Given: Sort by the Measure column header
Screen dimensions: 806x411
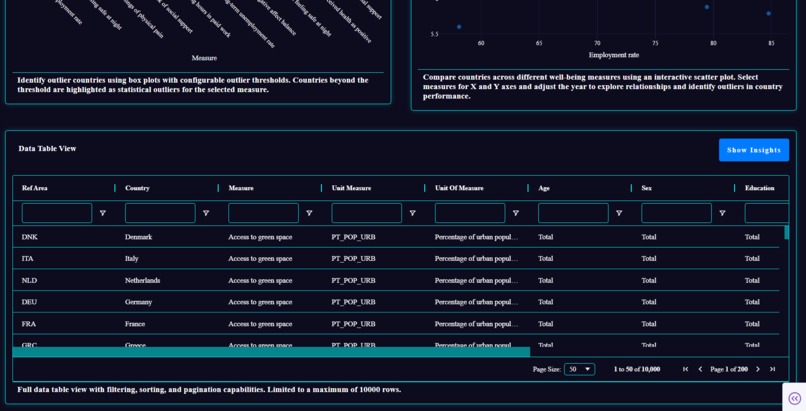Looking at the screenshot, I should coord(241,188).
